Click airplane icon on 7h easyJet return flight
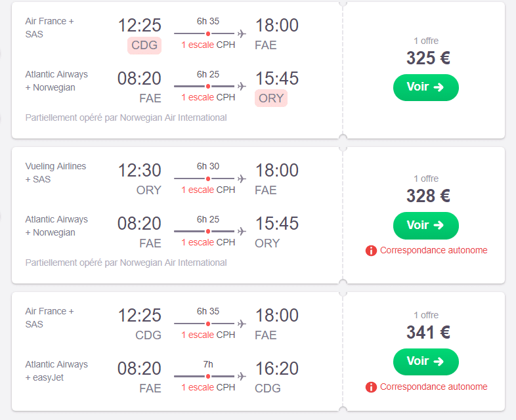Screen dimensions: 516x420 pos(242,376)
